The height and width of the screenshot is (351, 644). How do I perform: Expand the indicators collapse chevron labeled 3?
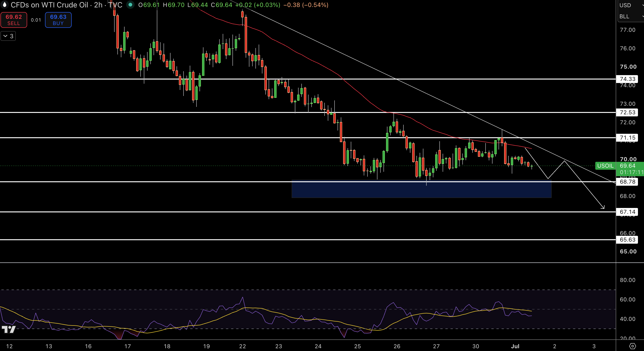[8, 36]
